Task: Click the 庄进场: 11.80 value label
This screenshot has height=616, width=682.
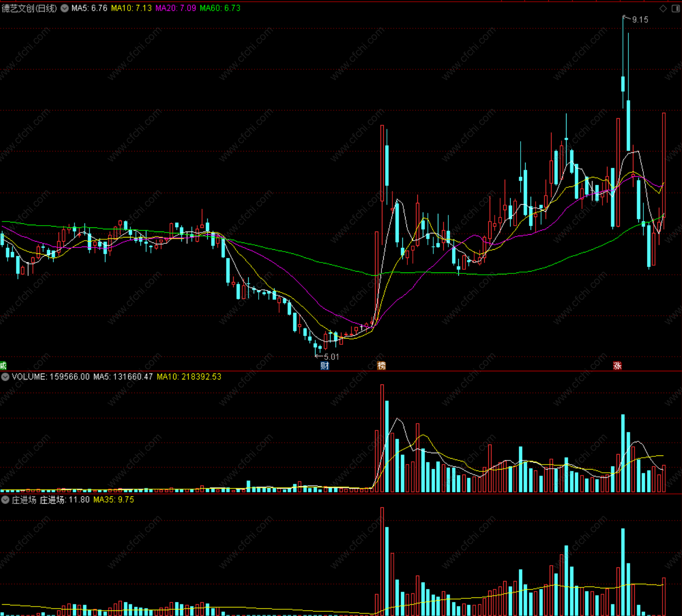Action: [x=65, y=500]
